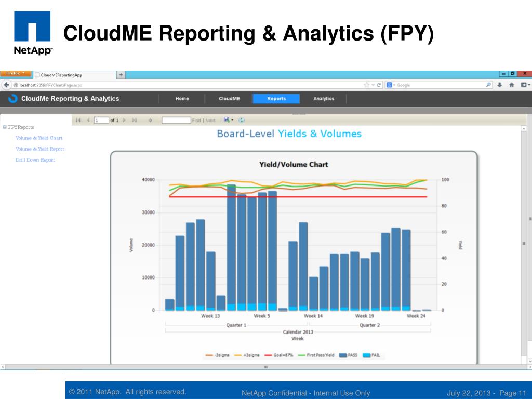
Task: Go to first page of the report
Action: point(78,120)
